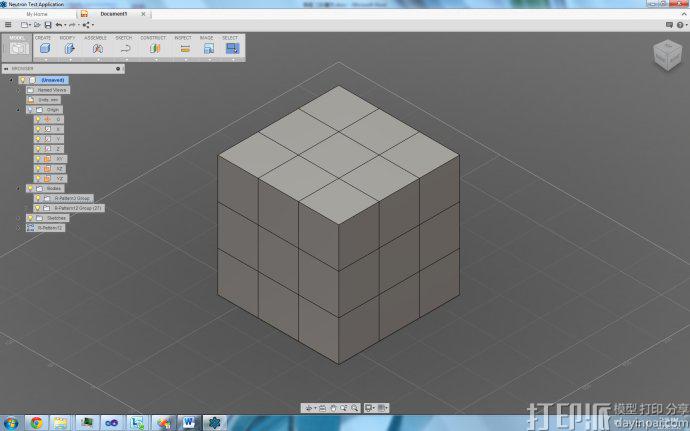Click the pan hand icon

[x=333, y=408]
